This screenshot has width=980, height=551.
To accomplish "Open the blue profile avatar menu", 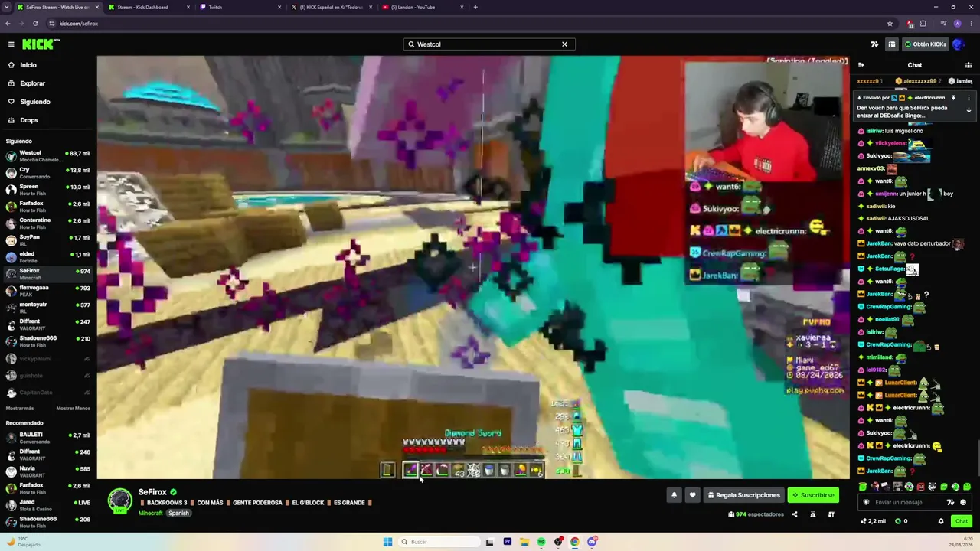I will coord(958,44).
